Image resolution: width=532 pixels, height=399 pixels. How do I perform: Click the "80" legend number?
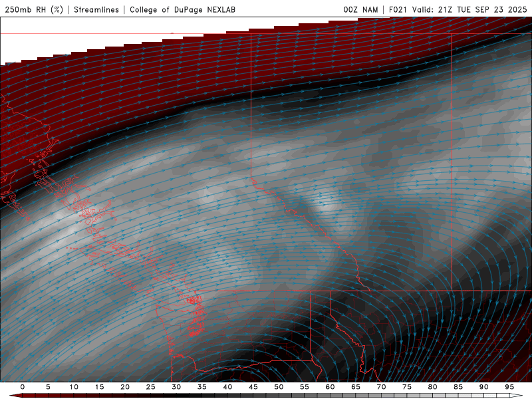pos(433,387)
